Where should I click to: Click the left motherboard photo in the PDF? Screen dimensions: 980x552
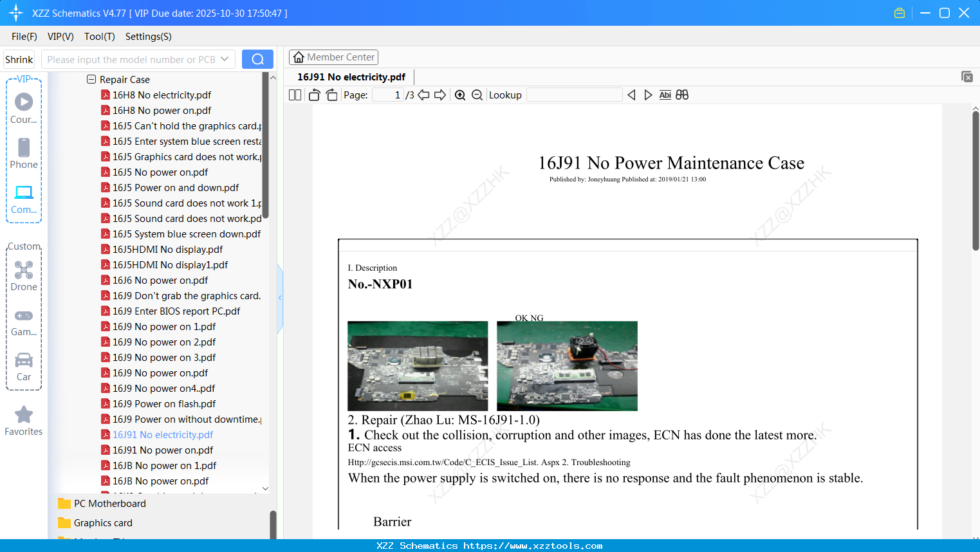(x=418, y=366)
